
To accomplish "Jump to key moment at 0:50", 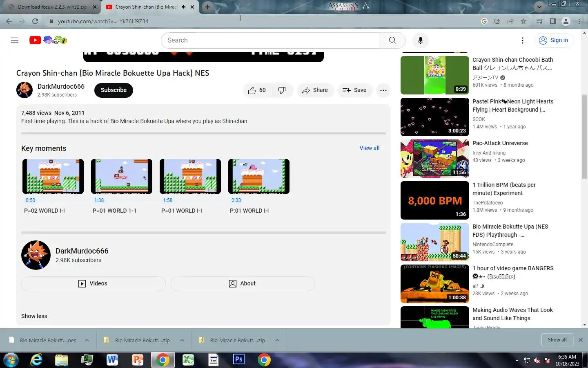I will click(53, 177).
